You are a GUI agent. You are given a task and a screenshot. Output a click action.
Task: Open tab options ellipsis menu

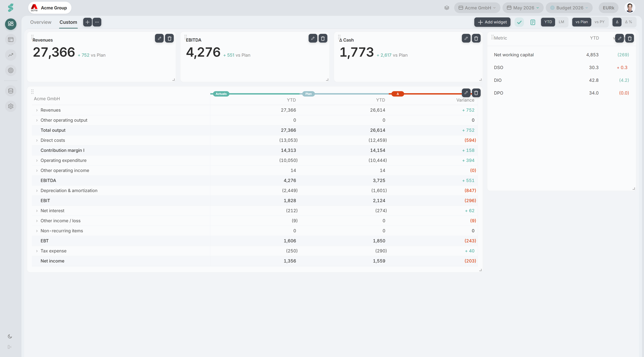(x=97, y=22)
